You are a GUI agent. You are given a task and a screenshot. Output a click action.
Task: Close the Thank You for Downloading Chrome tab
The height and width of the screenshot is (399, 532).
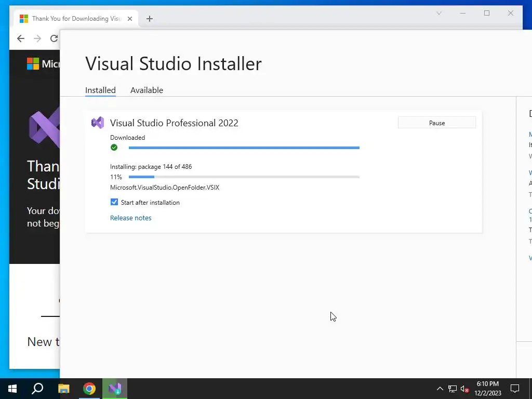pos(129,19)
